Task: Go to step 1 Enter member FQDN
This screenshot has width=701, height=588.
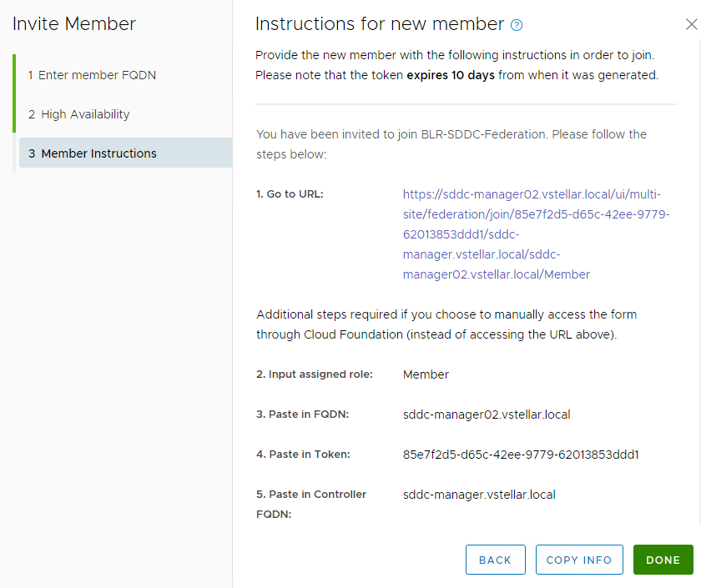Action: [92, 75]
